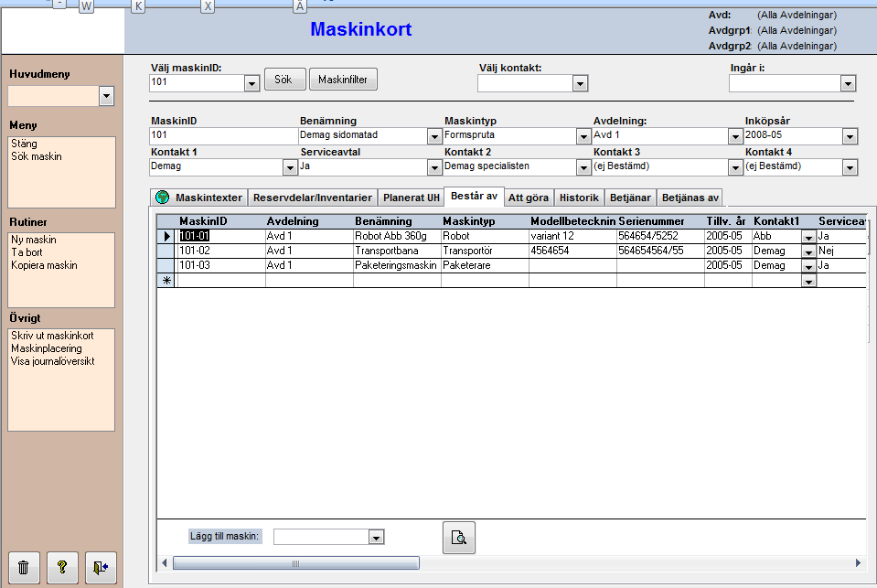Open help with the question mark icon
Image resolution: width=877 pixels, height=588 pixels.
[x=62, y=567]
